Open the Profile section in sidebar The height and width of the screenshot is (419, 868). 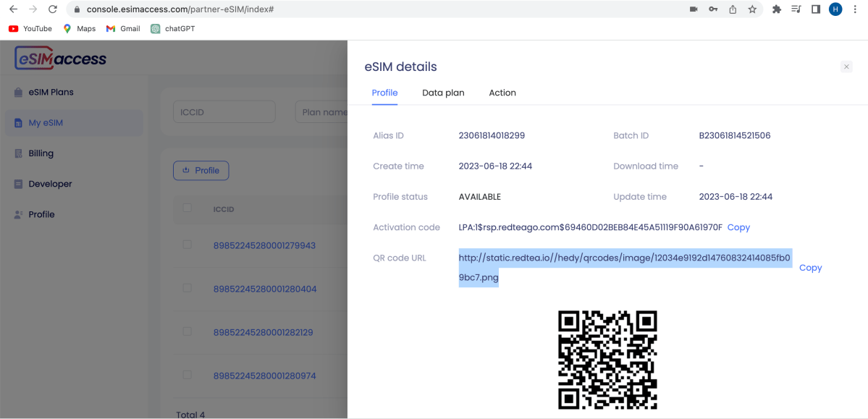43,213
